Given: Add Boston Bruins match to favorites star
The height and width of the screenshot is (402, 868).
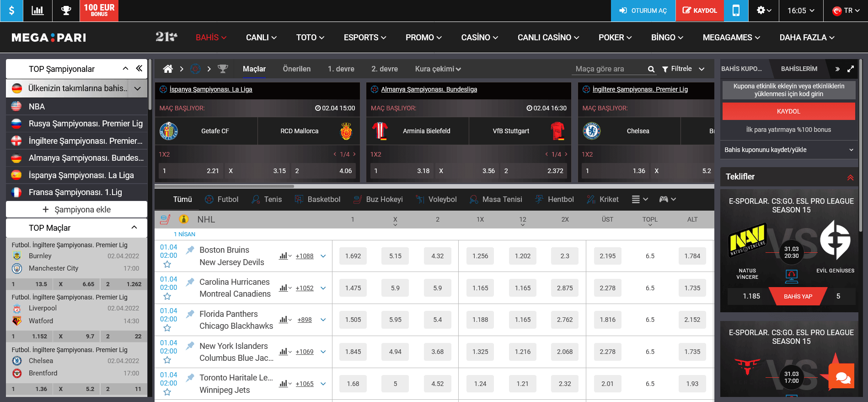Looking at the screenshot, I should pos(167,264).
